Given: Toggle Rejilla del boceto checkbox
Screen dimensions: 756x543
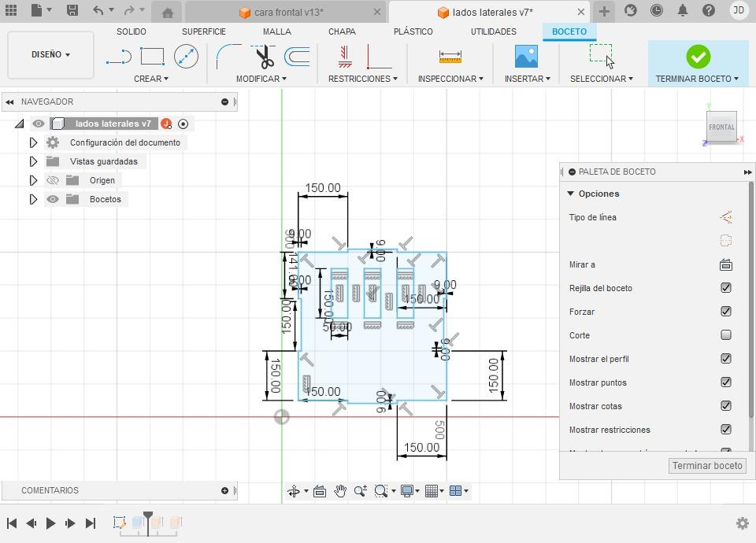Looking at the screenshot, I should tap(726, 288).
